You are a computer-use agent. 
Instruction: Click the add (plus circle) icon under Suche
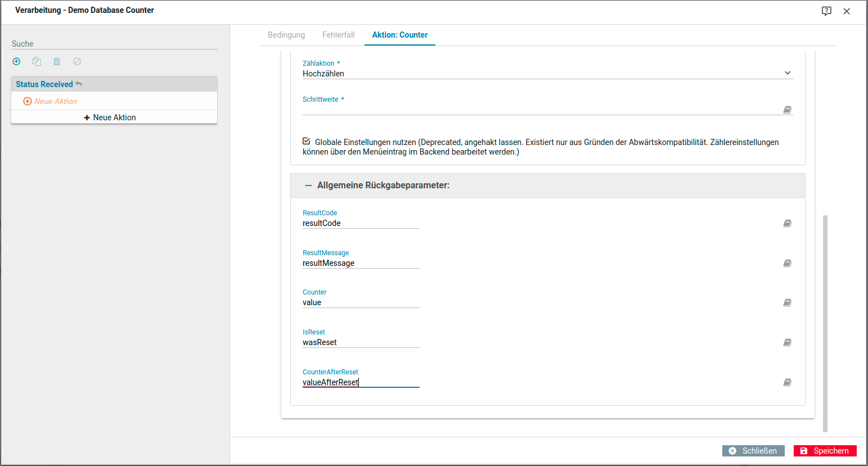16,61
